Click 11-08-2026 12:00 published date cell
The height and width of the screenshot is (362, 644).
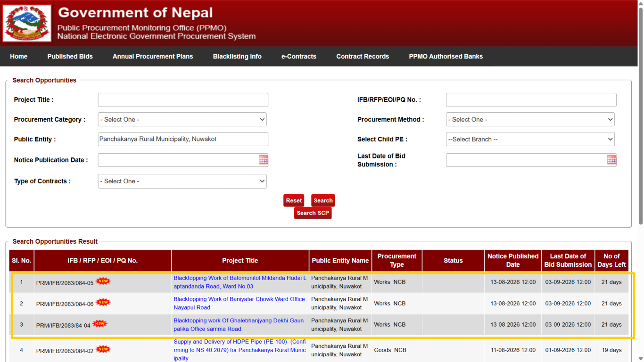[513, 350]
